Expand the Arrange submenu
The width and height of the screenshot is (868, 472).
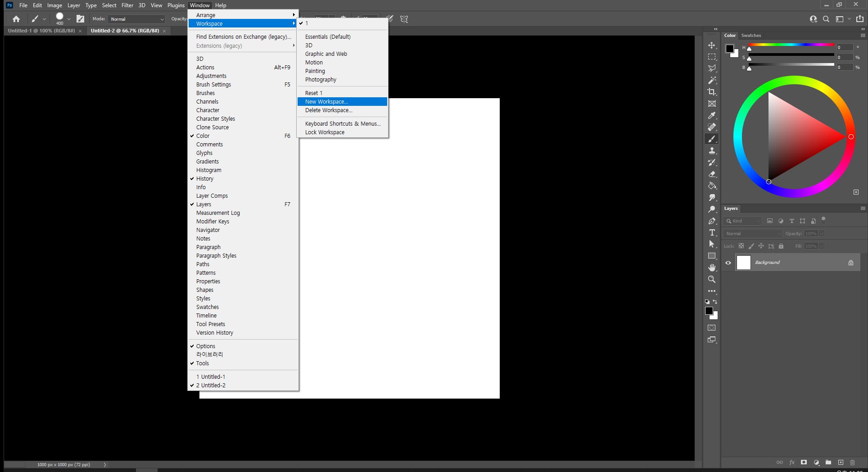pyautogui.click(x=243, y=15)
